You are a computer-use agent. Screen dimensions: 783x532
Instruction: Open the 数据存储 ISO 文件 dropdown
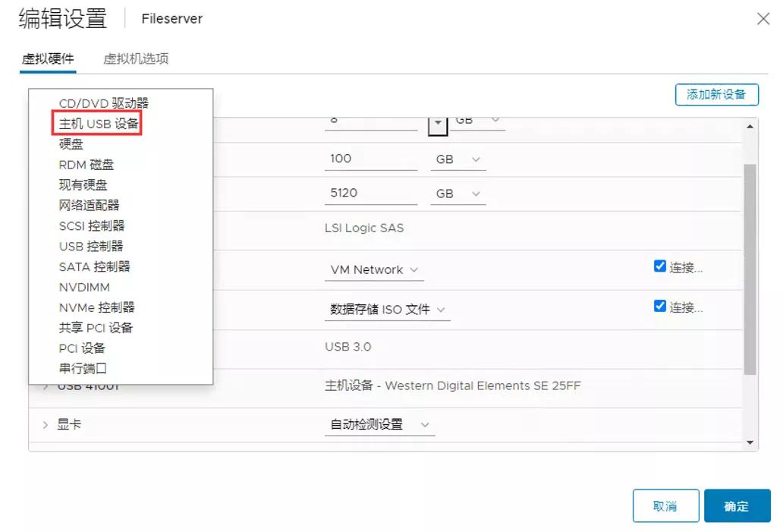(x=387, y=310)
